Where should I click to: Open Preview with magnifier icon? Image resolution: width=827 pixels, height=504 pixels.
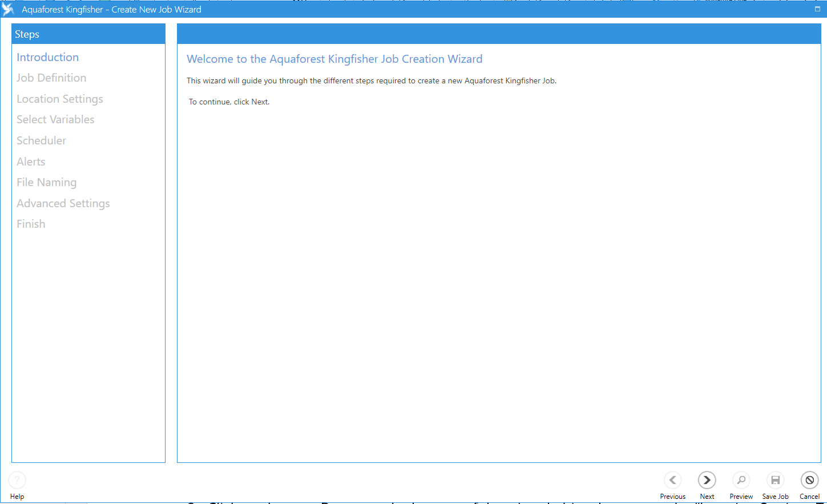click(741, 480)
